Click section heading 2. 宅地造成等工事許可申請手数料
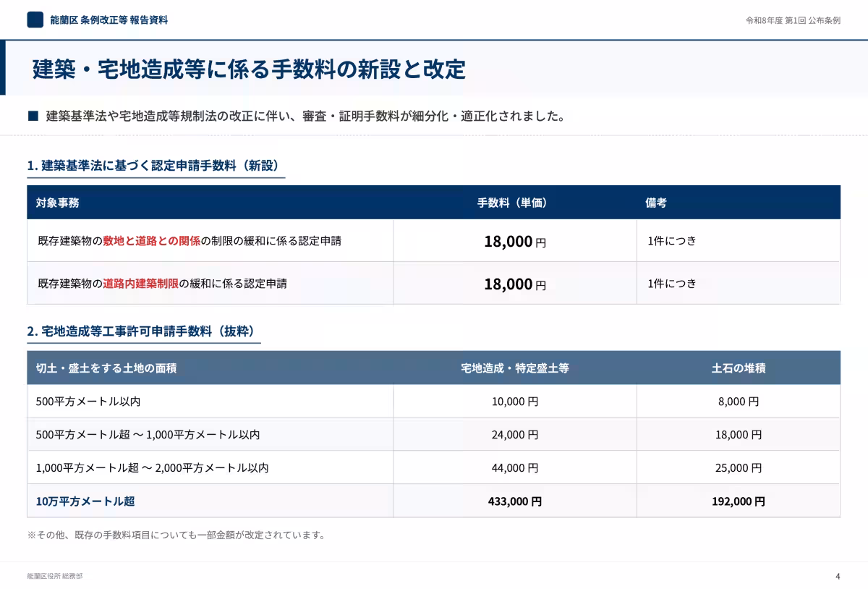 141,331
